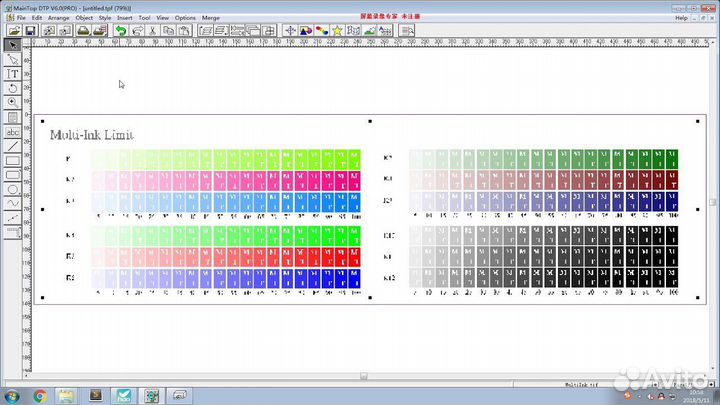The height and width of the screenshot is (405, 720).
Task: Click the Save floppy disk icon
Action: 31,31
